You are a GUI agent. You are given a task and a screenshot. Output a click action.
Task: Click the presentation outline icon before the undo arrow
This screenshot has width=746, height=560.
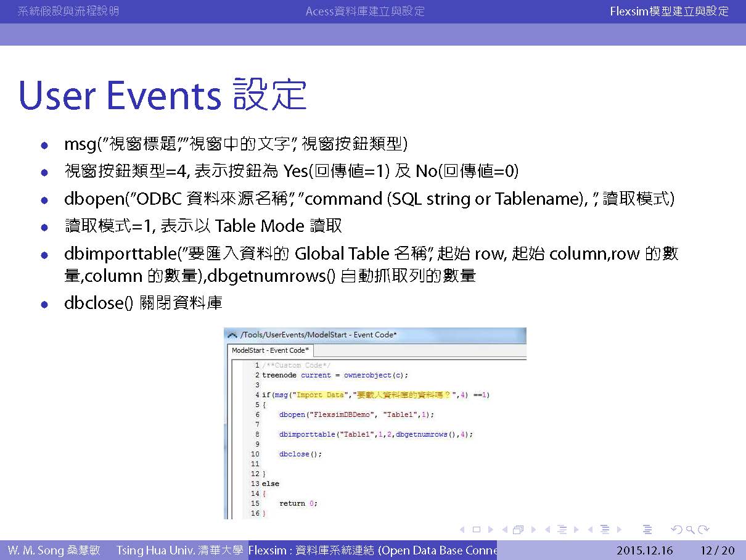point(647,530)
